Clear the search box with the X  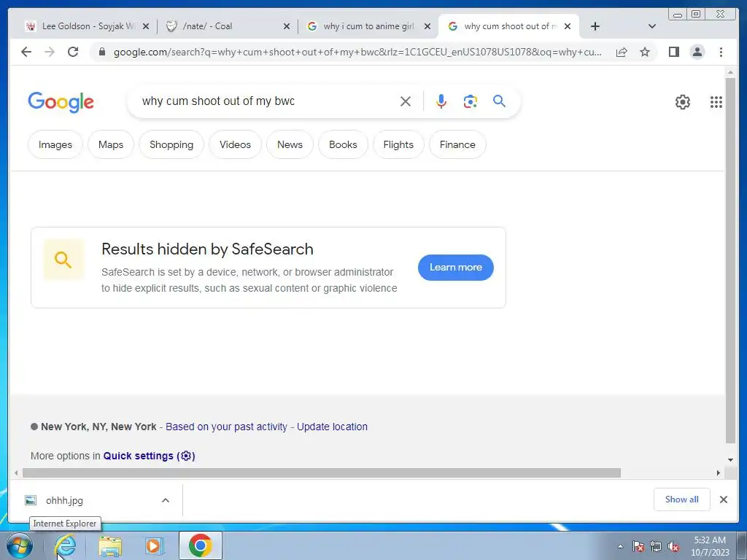(406, 101)
